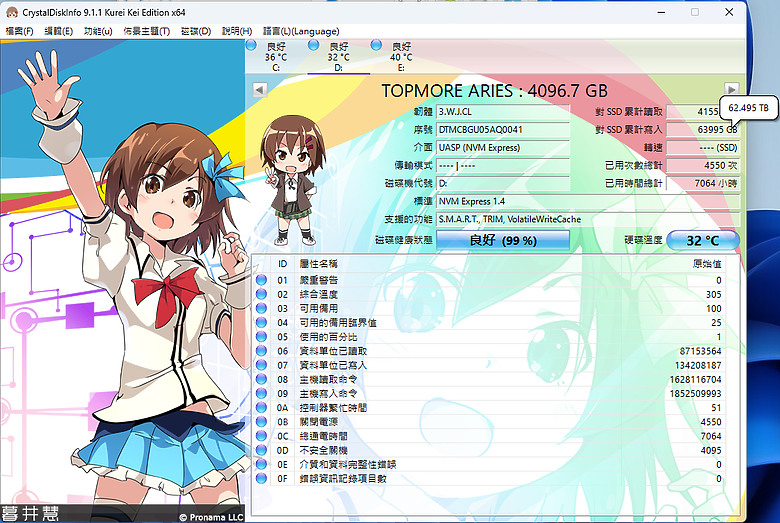
Task: Open the 編輯(E) menu
Action: 59,31
